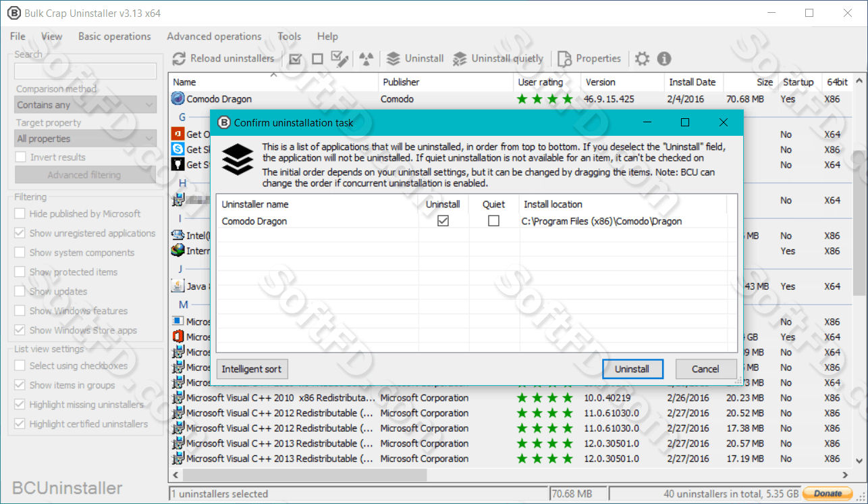Click the status text '1 uninstallers selected'
The width and height of the screenshot is (868, 504).
coord(219,494)
